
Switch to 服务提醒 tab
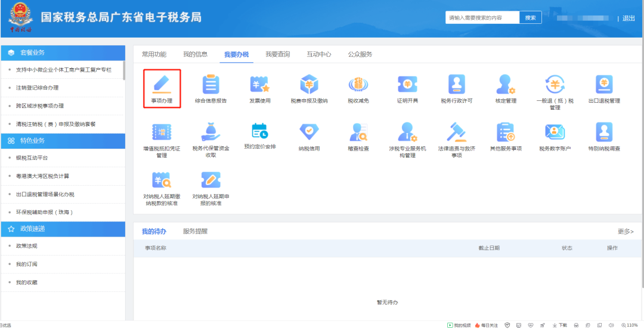tap(195, 231)
